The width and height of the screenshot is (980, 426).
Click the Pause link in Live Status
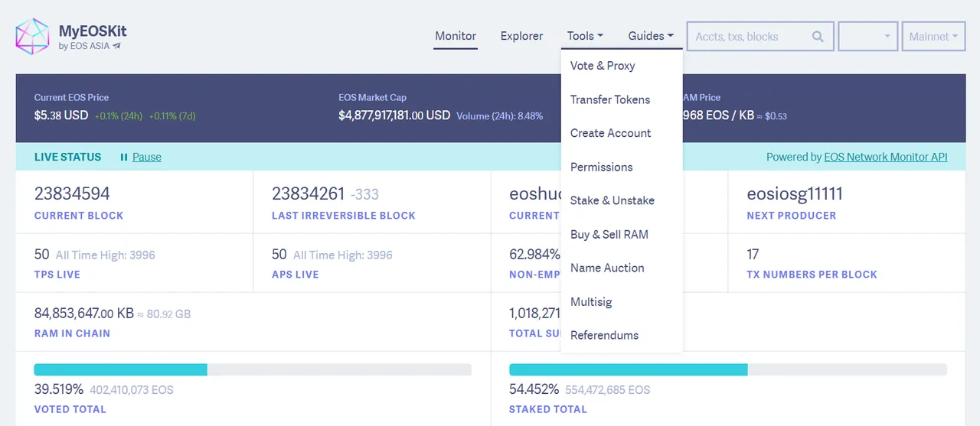pyautogui.click(x=147, y=157)
